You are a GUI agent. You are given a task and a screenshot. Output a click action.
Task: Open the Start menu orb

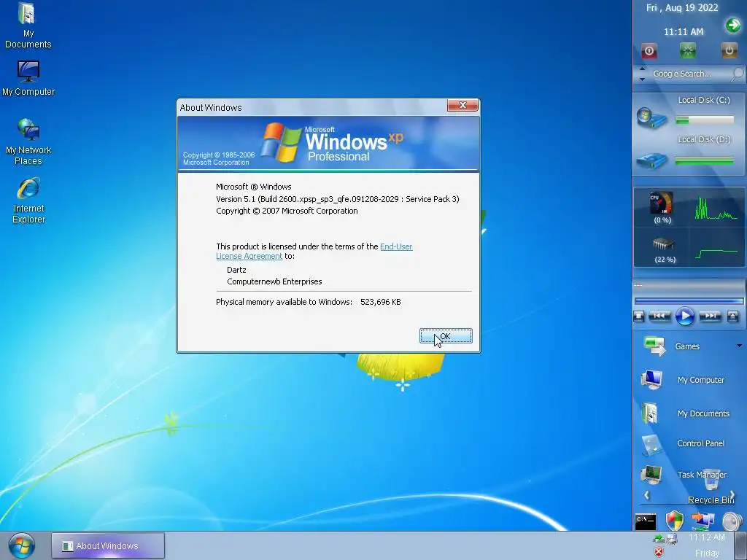(x=21, y=545)
